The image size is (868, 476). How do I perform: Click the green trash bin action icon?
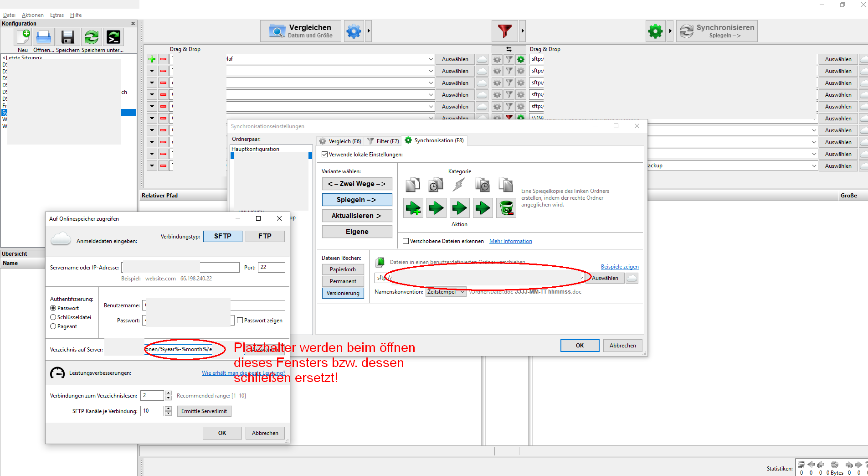tap(506, 208)
